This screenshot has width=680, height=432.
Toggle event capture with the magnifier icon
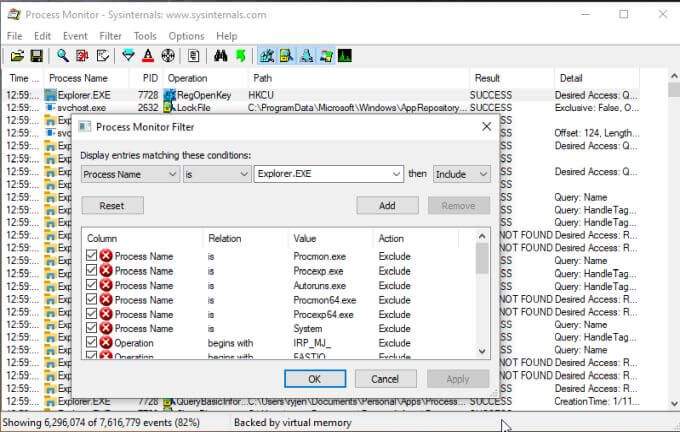tap(62, 56)
